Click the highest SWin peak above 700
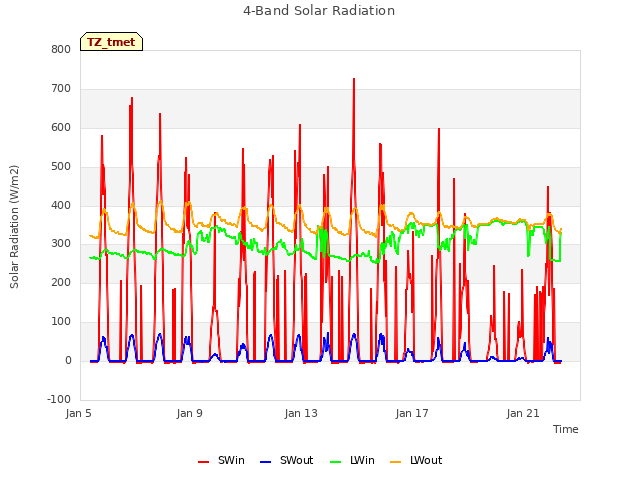Image resolution: width=640 pixels, height=480 pixels. [x=354, y=79]
